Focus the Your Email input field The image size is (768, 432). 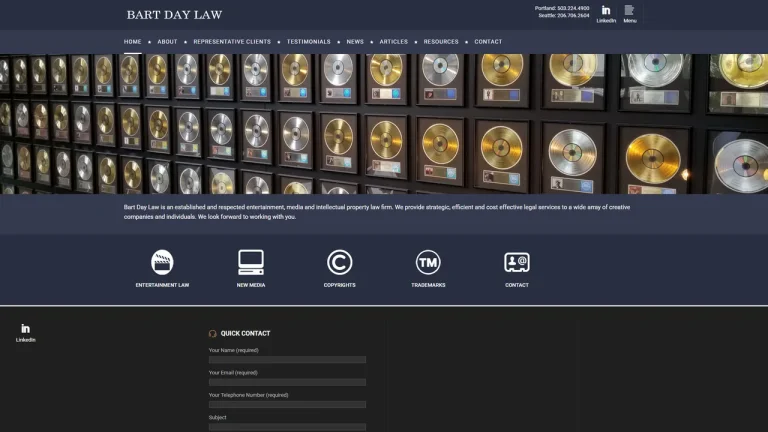pos(287,382)
